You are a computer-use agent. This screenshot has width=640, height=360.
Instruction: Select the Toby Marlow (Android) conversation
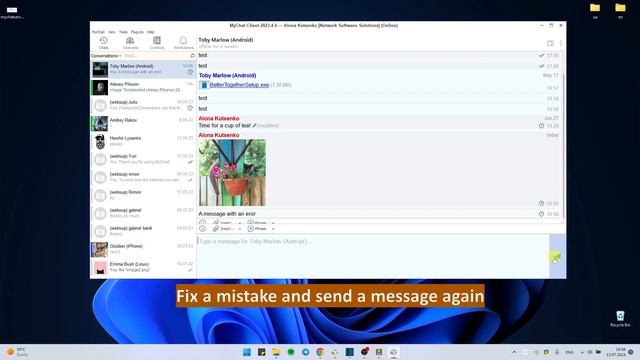143,69
